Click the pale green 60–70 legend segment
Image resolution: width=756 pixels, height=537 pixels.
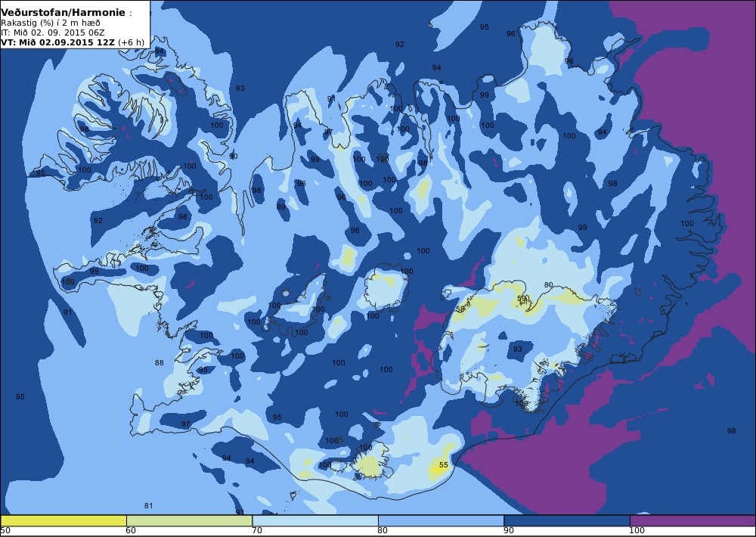189,520
